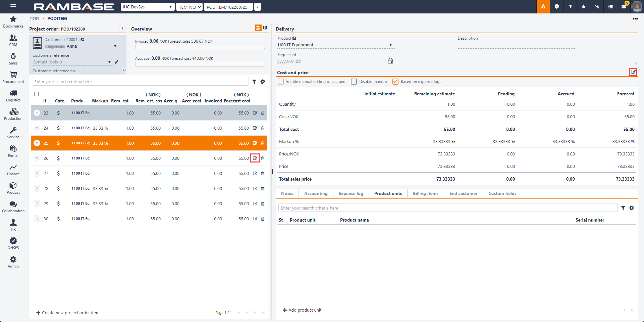Open column settings gear for item list
This screenshot has height=322, width=644.
(263, 82)
